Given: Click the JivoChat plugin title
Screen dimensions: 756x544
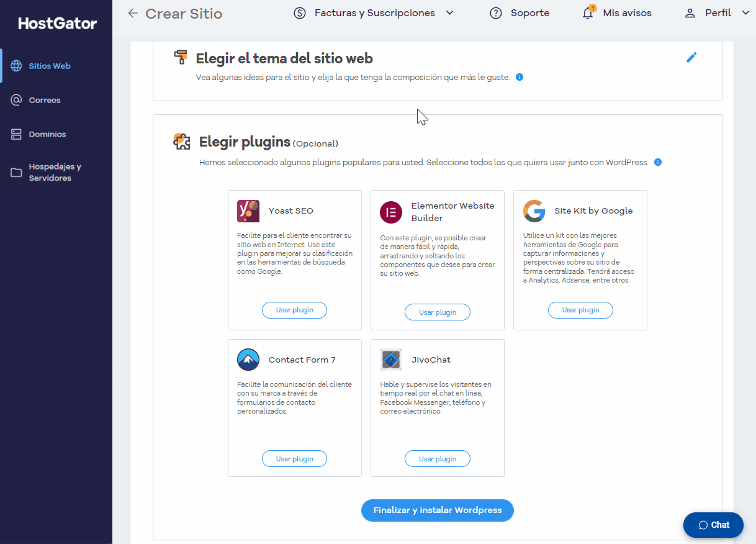Looking at the screenshot, I should (x=431, y=360).
